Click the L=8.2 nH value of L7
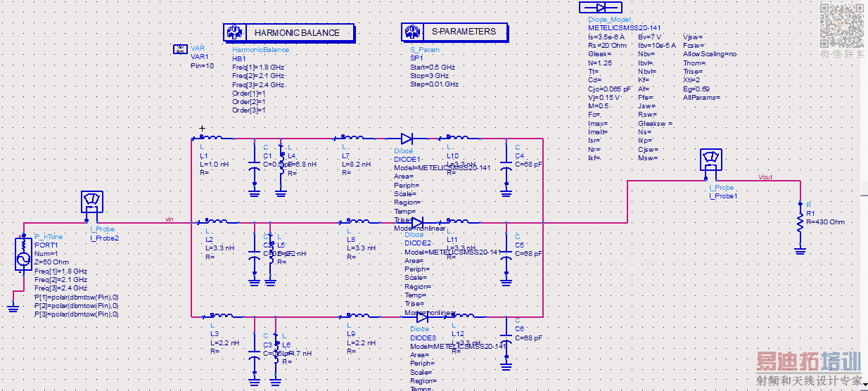 point(357,164)
